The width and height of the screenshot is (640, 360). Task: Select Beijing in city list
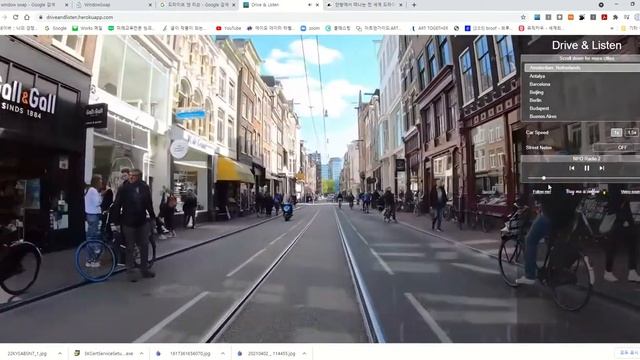tap(536, 92)
